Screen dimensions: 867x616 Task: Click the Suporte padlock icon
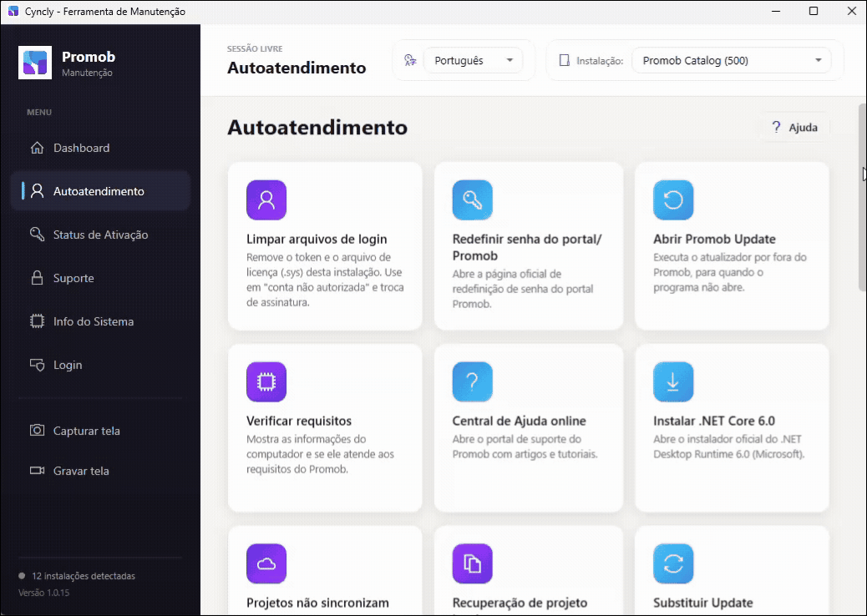click(x=37, y=278)
